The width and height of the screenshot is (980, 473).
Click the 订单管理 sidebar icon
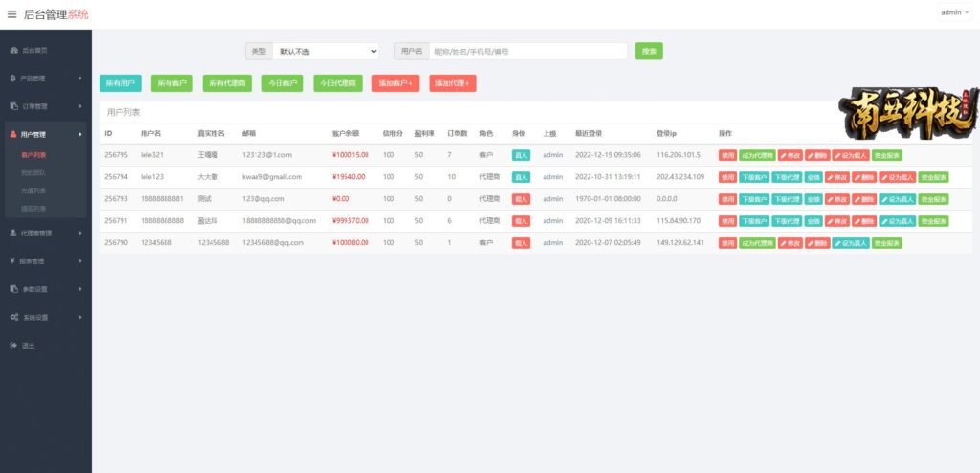[x=13, y=106]
